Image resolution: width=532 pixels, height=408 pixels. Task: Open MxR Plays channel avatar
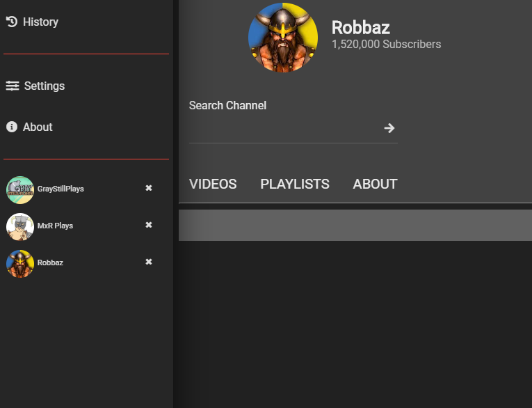[x=20, y=227]
